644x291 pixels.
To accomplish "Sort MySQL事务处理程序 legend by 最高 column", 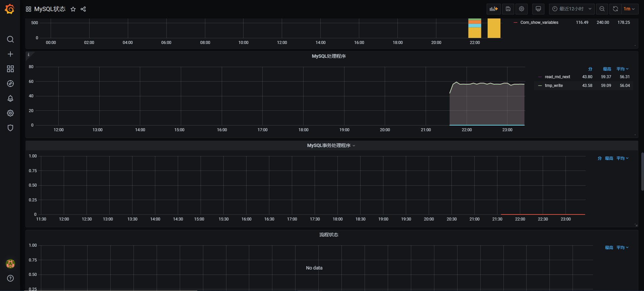I will click(609, 158).
